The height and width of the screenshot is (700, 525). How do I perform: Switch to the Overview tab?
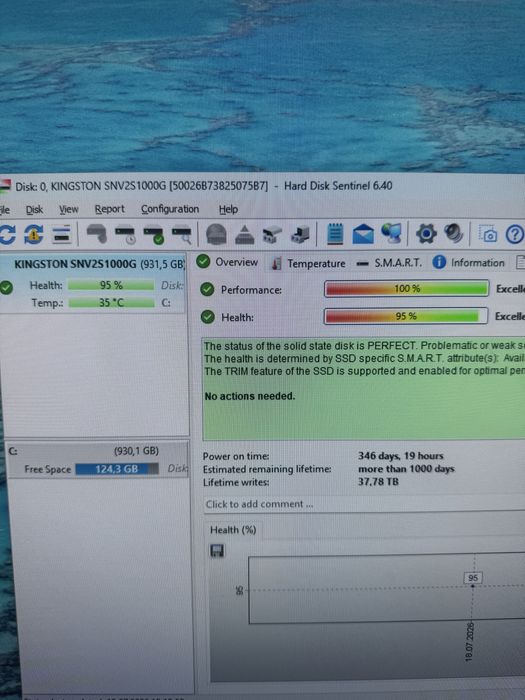[x=228, y=262]
